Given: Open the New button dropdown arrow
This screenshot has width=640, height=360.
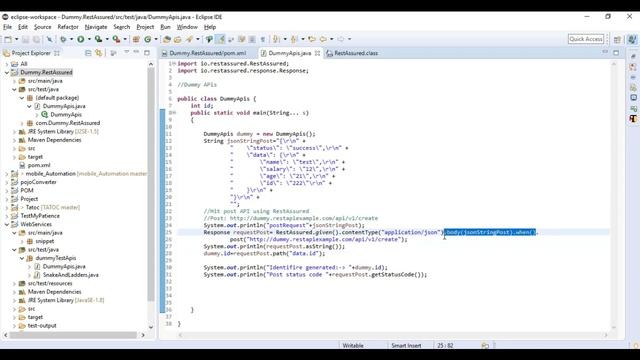Looking at the screenshot, I should click(x=16, y=39).
